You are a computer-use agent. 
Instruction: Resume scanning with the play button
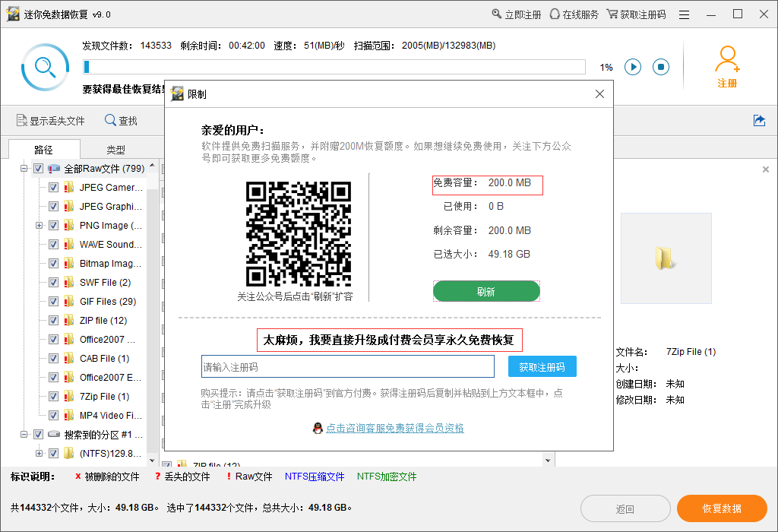point(633,67)
